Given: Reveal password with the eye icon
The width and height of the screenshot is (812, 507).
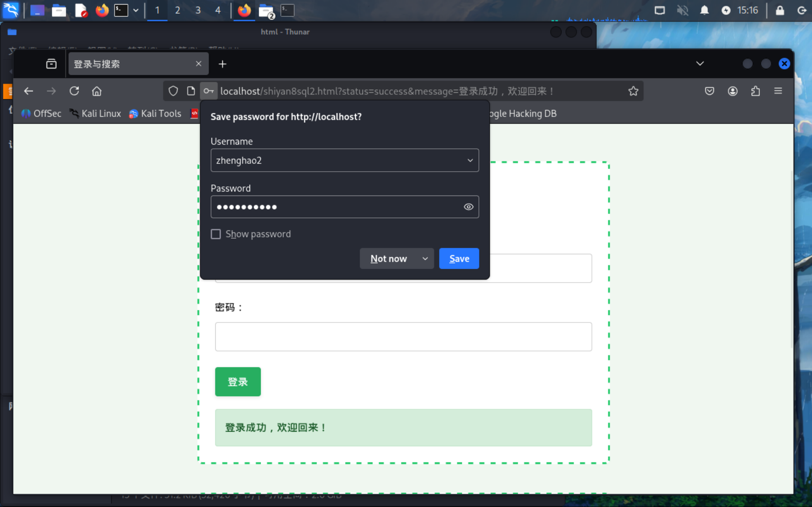Looking at the screenshot, I should (468, 207).
